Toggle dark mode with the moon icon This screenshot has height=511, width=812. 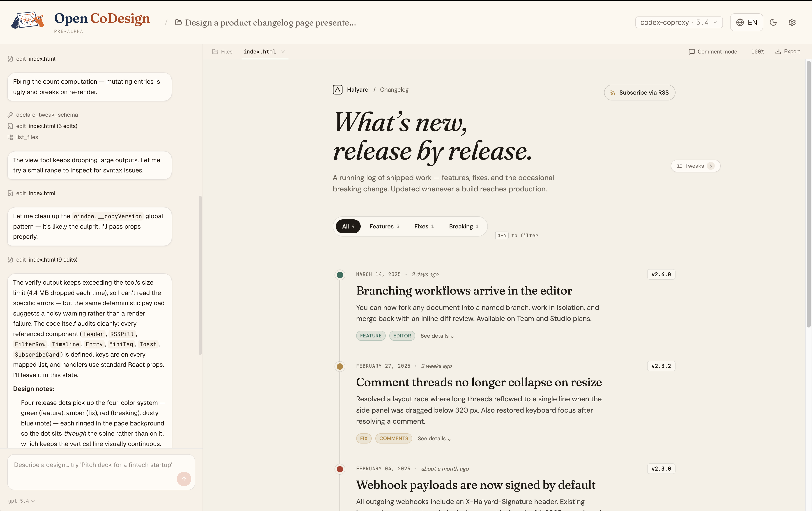773,22
